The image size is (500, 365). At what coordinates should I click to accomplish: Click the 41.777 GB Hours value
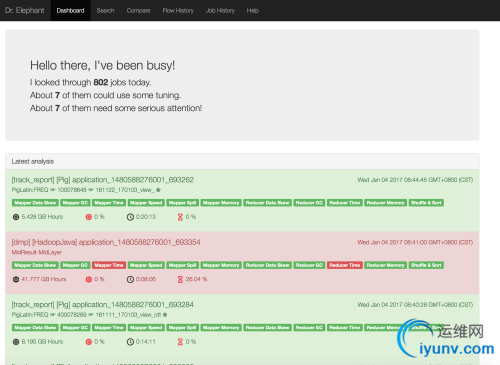(x=44, y=279)
